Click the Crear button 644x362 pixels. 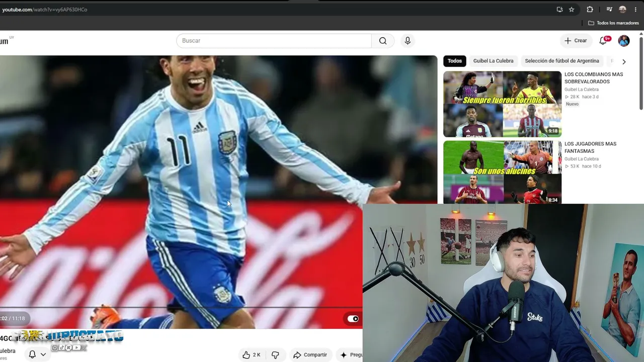point(575,41)
